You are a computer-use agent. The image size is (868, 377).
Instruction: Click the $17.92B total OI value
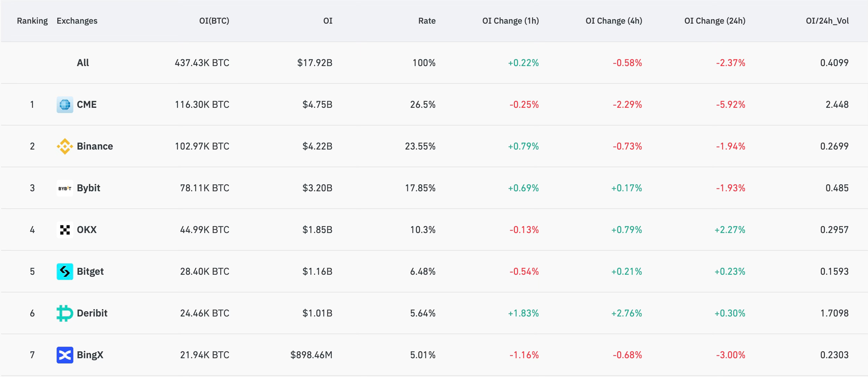[x=315, y=63]
